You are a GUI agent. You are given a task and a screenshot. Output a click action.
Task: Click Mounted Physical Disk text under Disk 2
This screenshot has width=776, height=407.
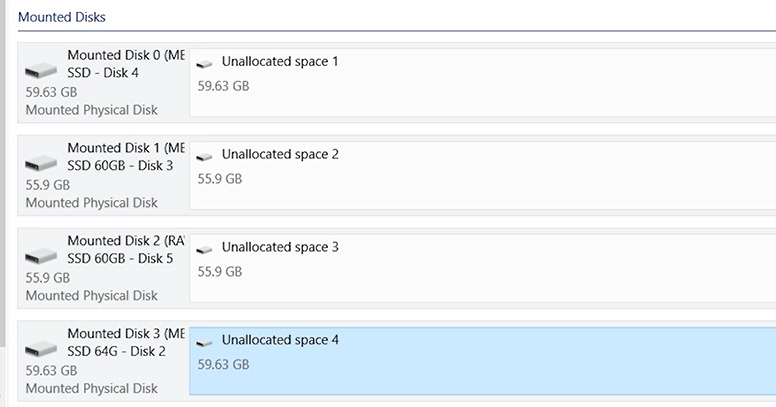coord(92,389)
